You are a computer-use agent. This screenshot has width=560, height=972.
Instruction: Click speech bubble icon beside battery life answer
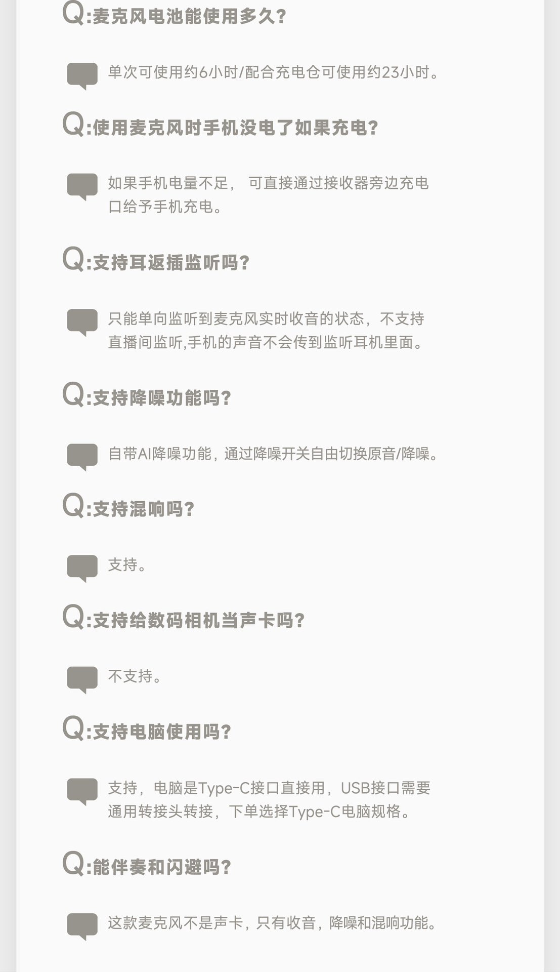click(x=82, y=75)
